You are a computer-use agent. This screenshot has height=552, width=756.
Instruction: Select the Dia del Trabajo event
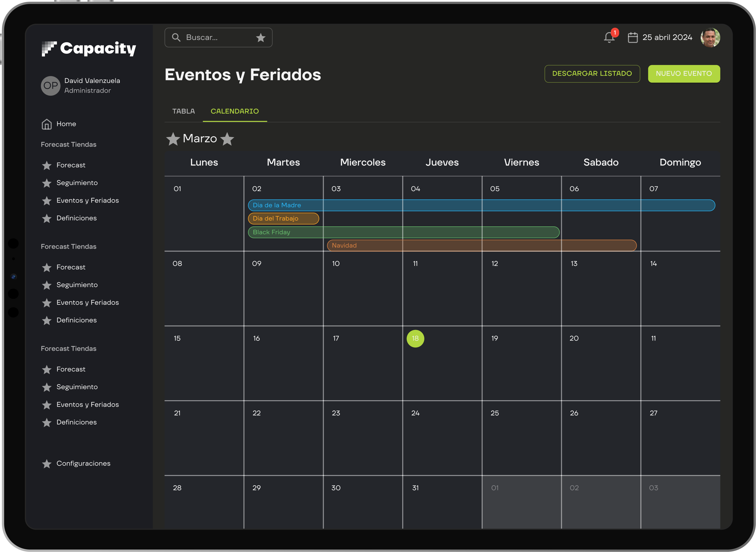tap(283, 219)
